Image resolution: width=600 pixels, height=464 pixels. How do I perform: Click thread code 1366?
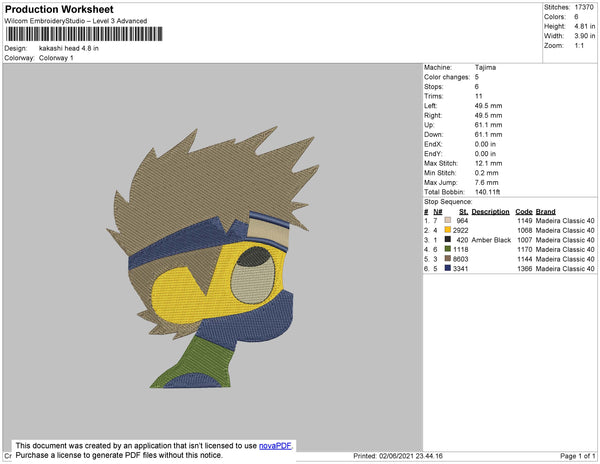point(525,269)
